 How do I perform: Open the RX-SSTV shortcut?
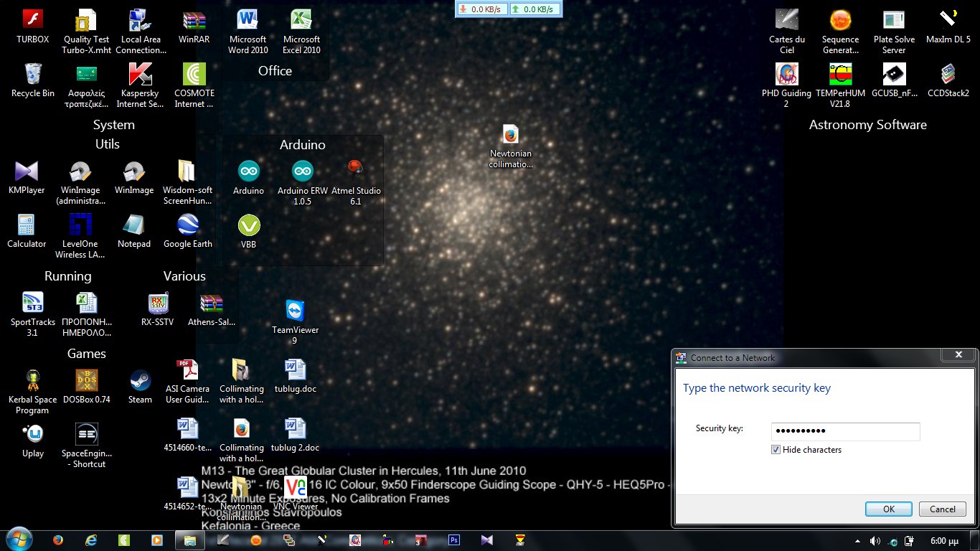click(x=158, y=309)
